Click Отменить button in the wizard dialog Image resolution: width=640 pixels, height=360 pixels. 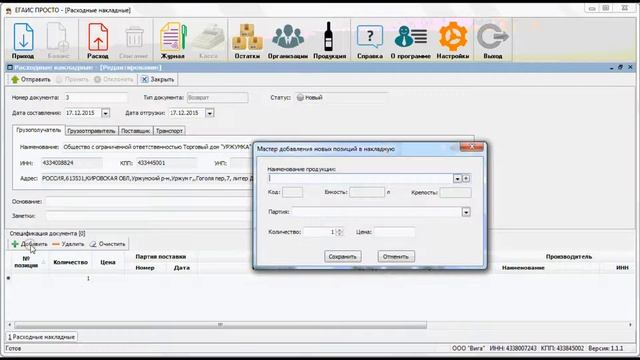click(x=396, y=257)
